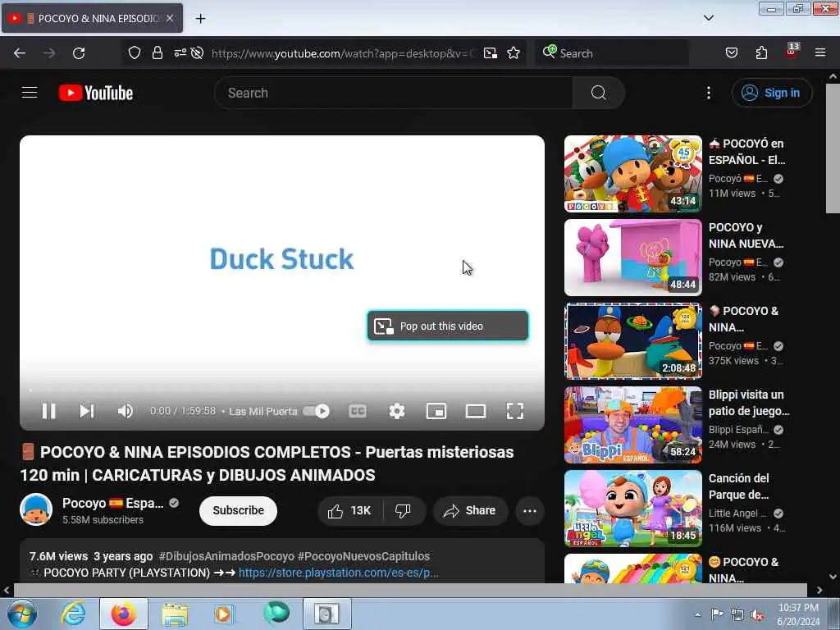
Task: Open new tab with plus button
Action: [x=200, y=19]
